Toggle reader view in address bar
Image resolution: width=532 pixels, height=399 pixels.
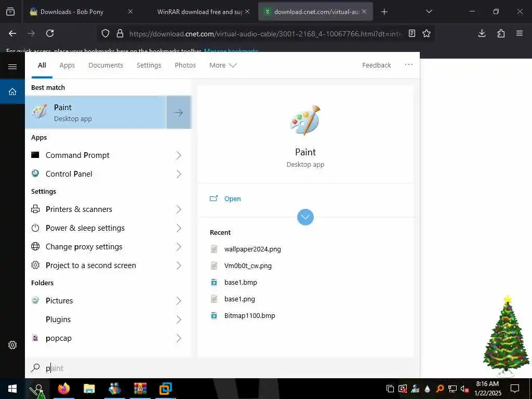tap(411, 33)
